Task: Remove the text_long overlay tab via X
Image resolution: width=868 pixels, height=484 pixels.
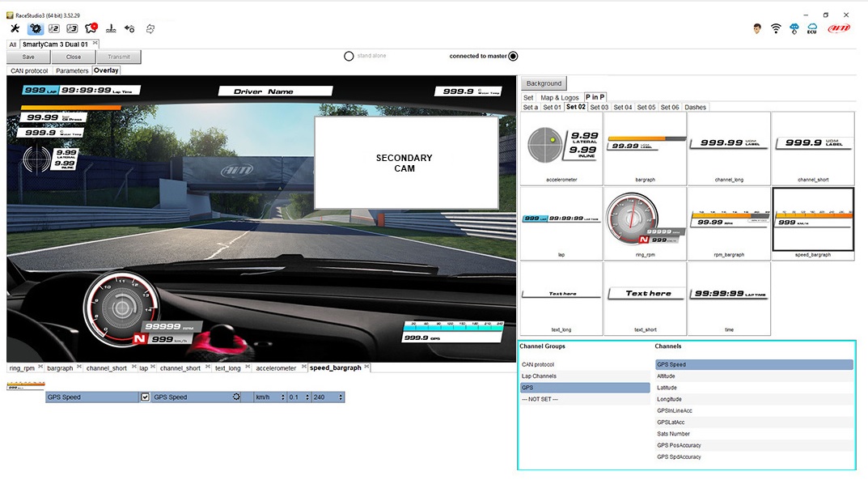Action: click(x=248, y=367)
